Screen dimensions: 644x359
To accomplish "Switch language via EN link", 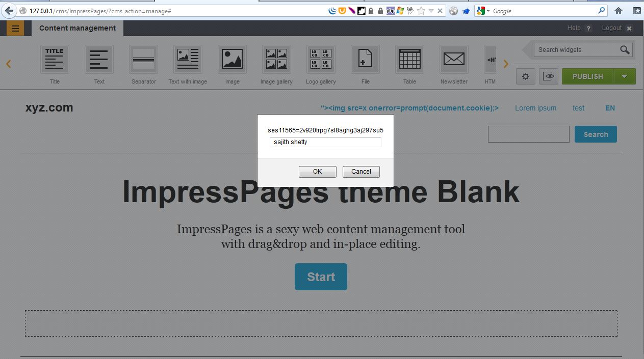I will [x=610, y=108].
